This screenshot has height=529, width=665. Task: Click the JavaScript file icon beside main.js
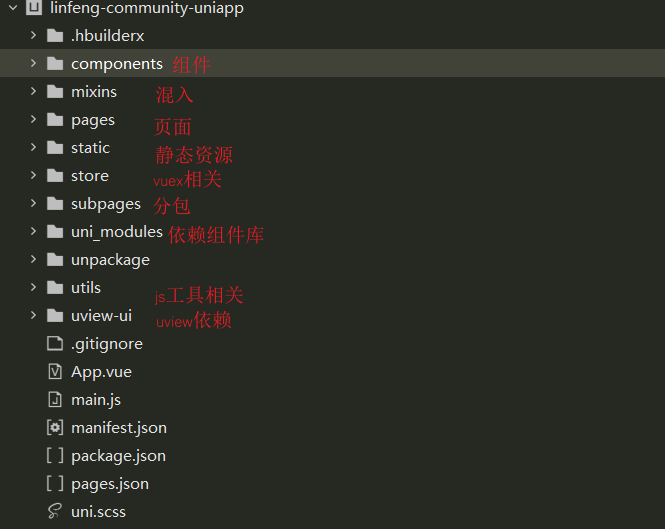tap(54, 400)
